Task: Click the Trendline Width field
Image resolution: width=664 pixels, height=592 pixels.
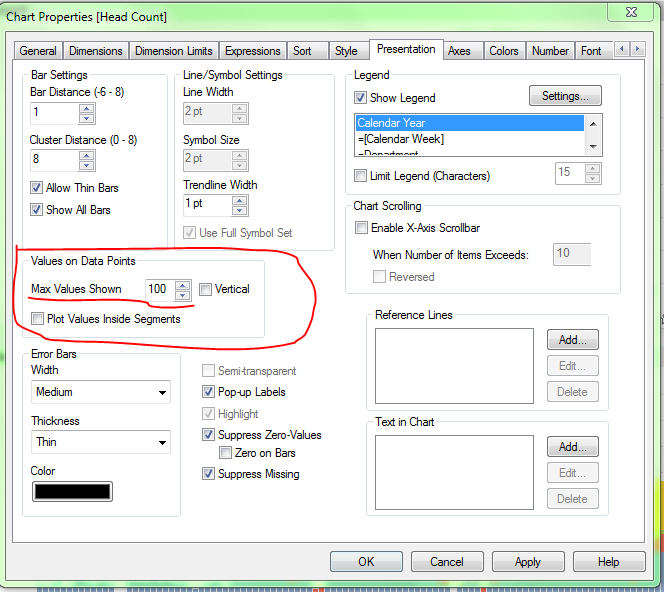Action: [x=208, y=205]
